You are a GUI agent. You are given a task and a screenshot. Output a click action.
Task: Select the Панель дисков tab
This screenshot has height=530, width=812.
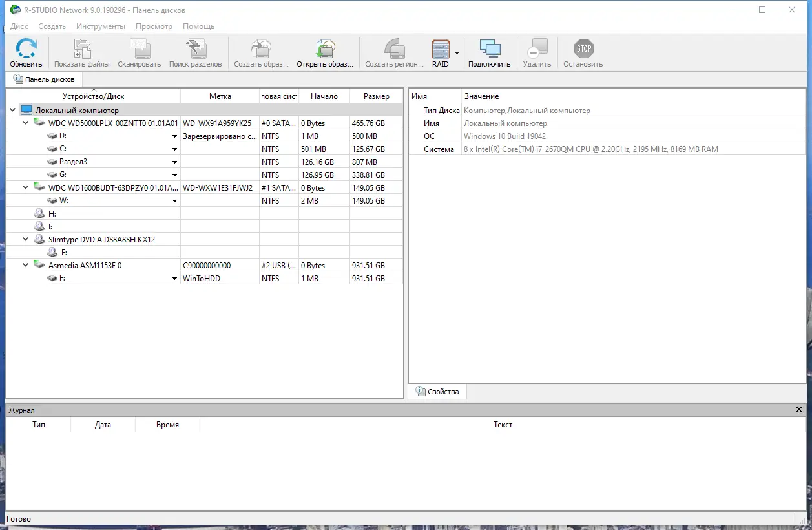[44, 79]
